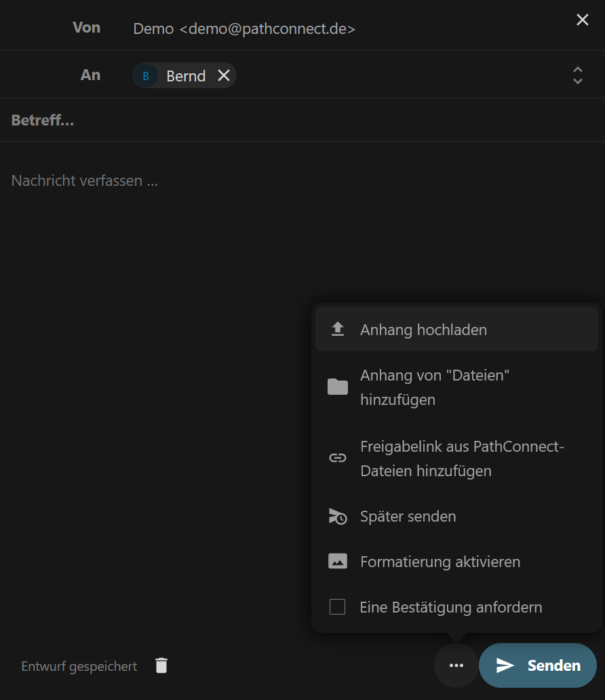
Task: Check "Eine Bestätigung anfordern"
Action: pyautogui.click(x=451, y=607)
